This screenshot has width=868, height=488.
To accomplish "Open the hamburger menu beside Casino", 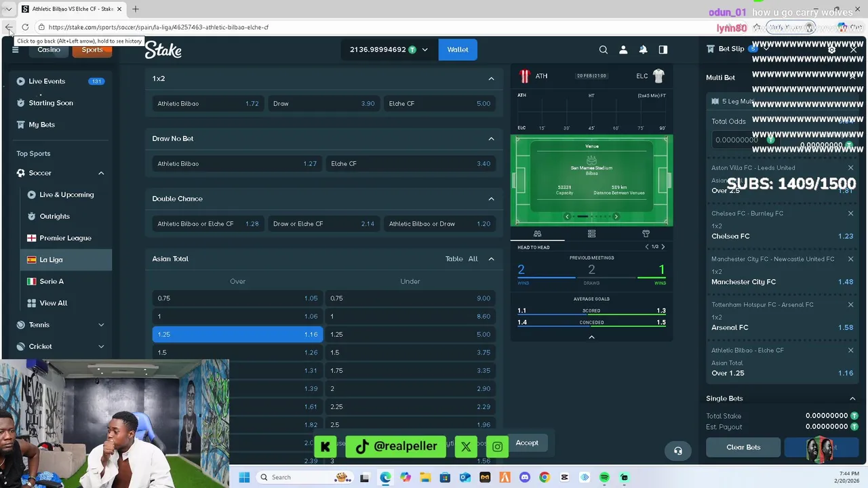I will click(15, 49).
